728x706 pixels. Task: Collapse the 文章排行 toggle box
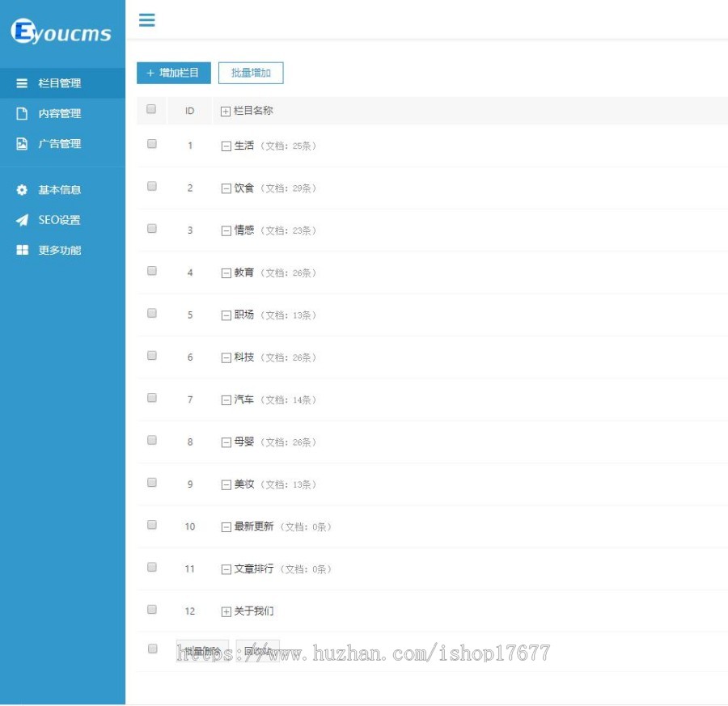pos(226,569)
